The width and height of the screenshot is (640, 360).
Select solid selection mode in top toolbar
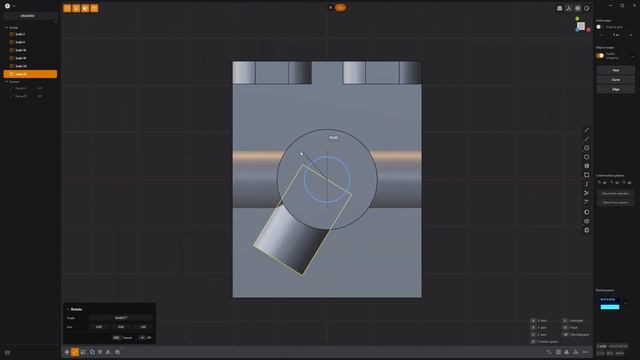pos(94,8)
